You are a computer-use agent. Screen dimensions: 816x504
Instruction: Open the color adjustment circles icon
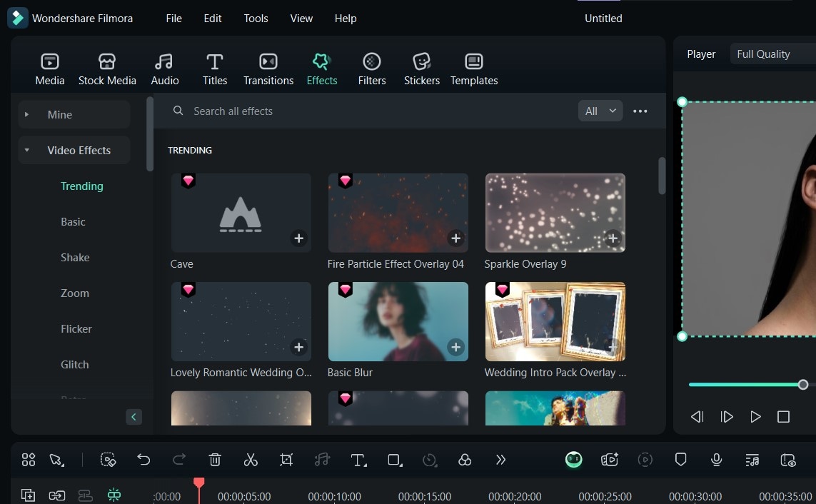pos(465,460)
